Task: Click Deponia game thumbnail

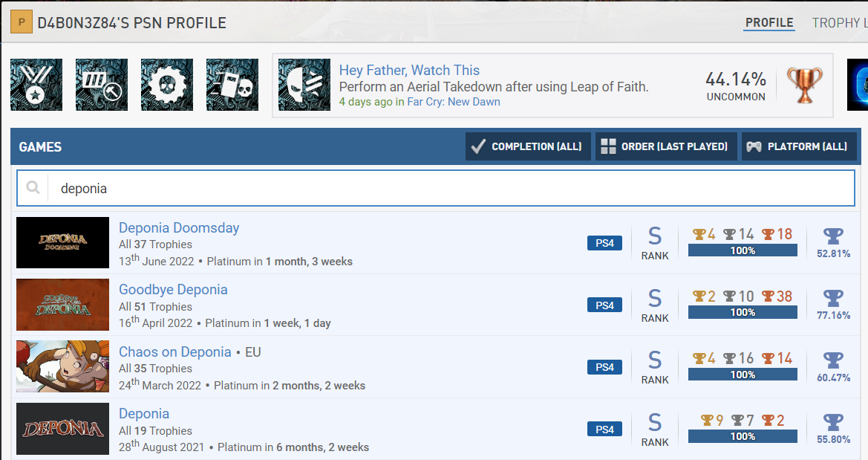Action: coord(62,429)
